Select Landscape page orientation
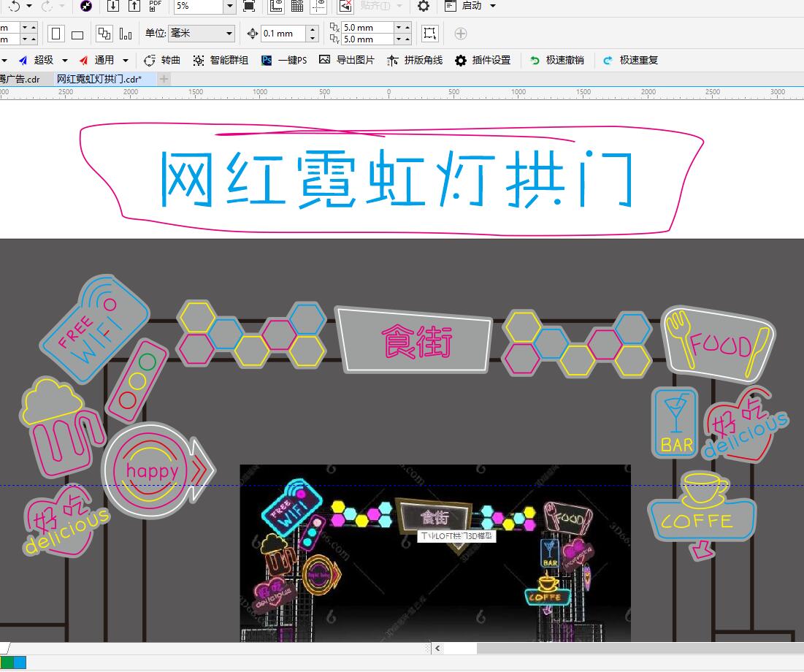 click(x=77, y=34)
